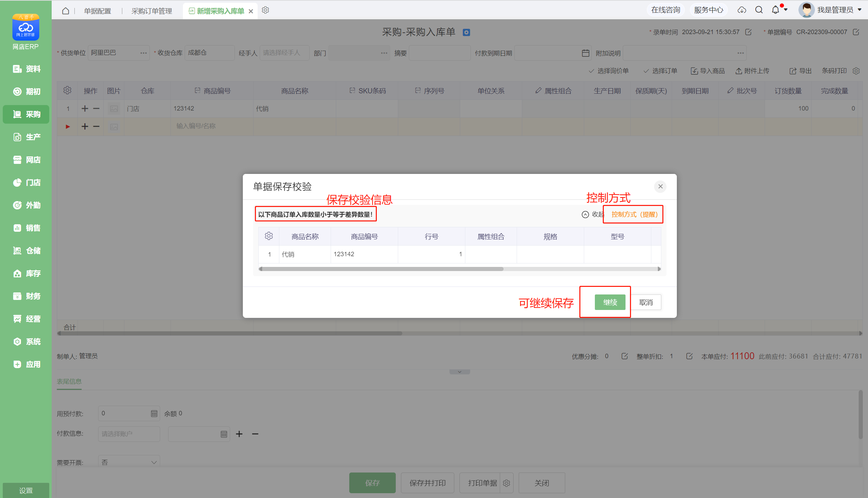
Task: Click gear icon next to tab bar
Action: tap(265, 10)
